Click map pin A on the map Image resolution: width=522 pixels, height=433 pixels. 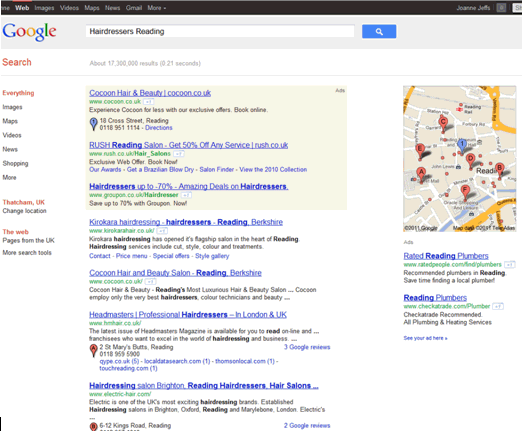421,174
